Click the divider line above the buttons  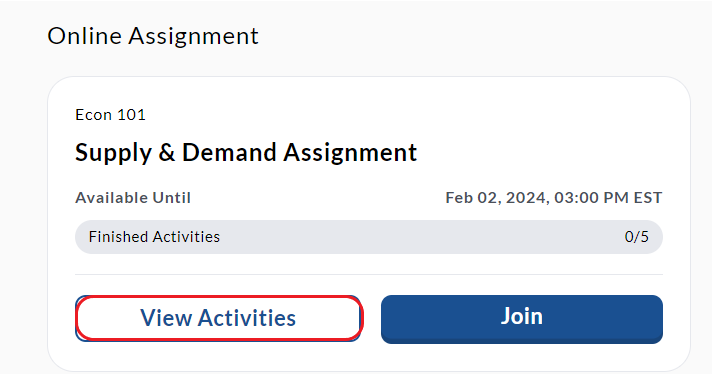point(369,275)
